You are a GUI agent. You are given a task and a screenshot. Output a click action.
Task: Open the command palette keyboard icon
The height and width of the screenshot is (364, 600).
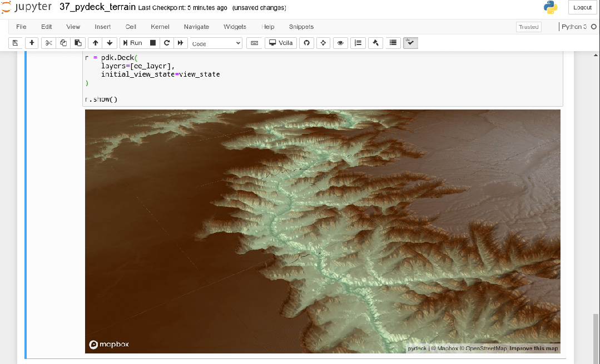click(x=255, y=43)
